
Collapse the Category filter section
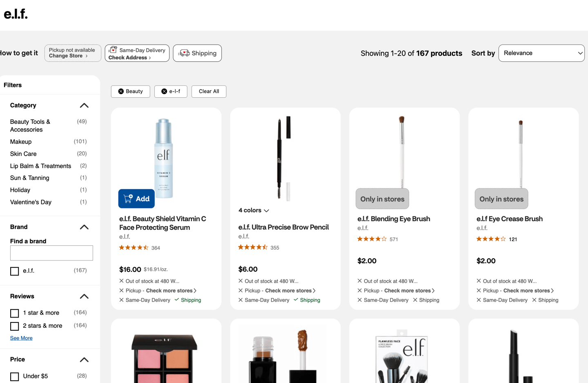pyautogui.click(x=84, y=105)
